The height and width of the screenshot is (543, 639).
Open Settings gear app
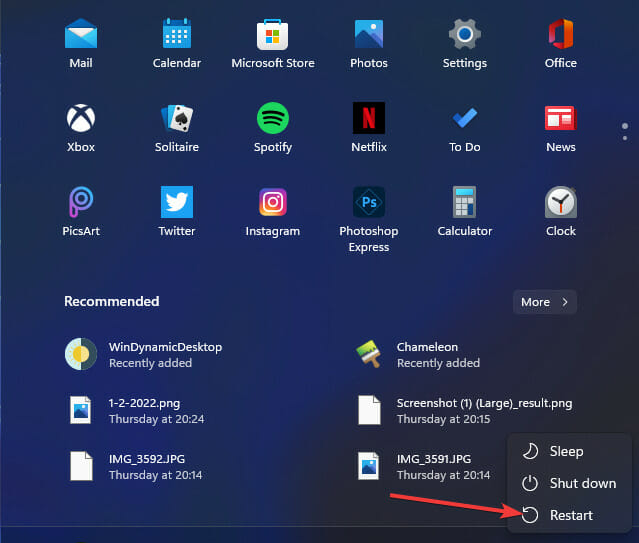465,43
